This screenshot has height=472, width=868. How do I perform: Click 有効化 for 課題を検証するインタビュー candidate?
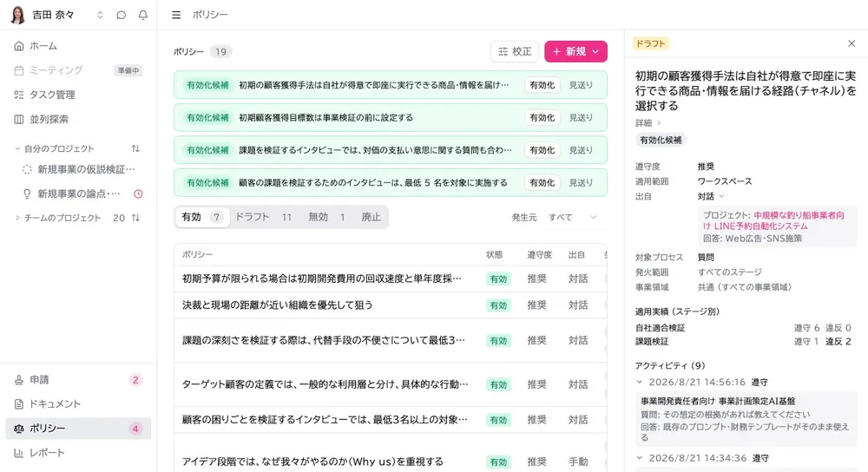point(542,150)
